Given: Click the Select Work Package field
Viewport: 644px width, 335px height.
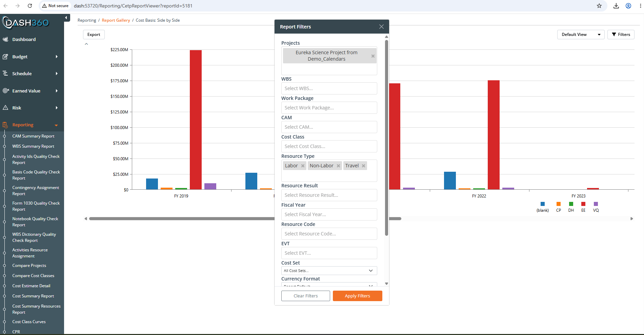Looking at the screenshot, I should (x=329, y=108).
